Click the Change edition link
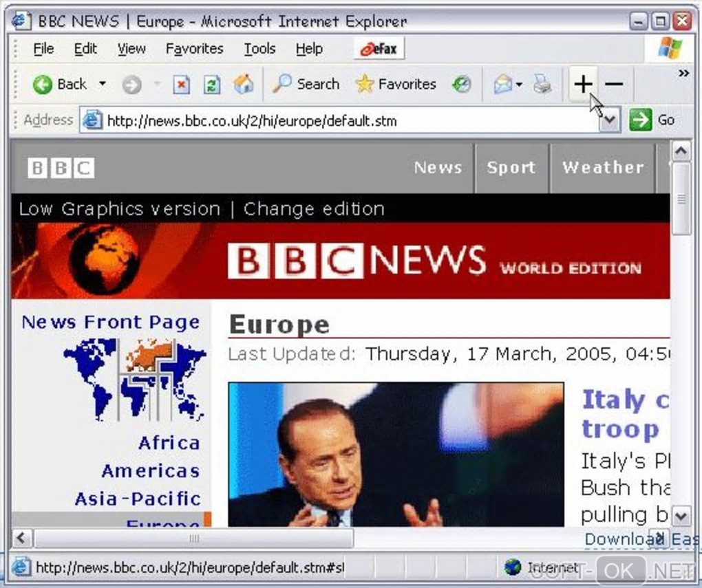Image resolution: width=702 pixels, height=588 pixels. pos(314,209)
